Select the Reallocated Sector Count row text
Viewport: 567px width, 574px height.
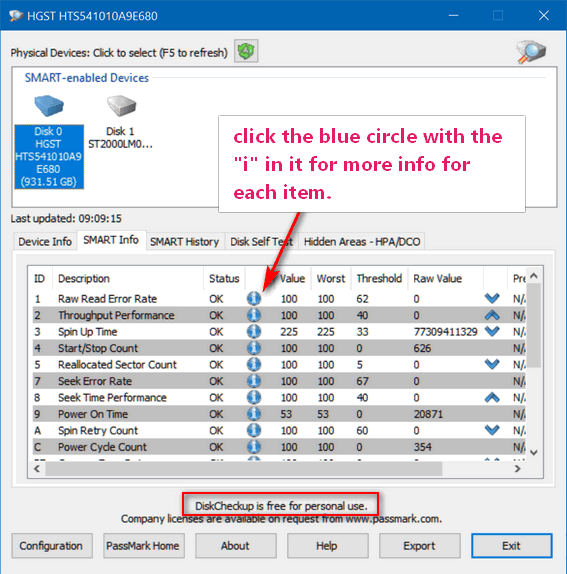pyautogui.click(x=117, y=365)
